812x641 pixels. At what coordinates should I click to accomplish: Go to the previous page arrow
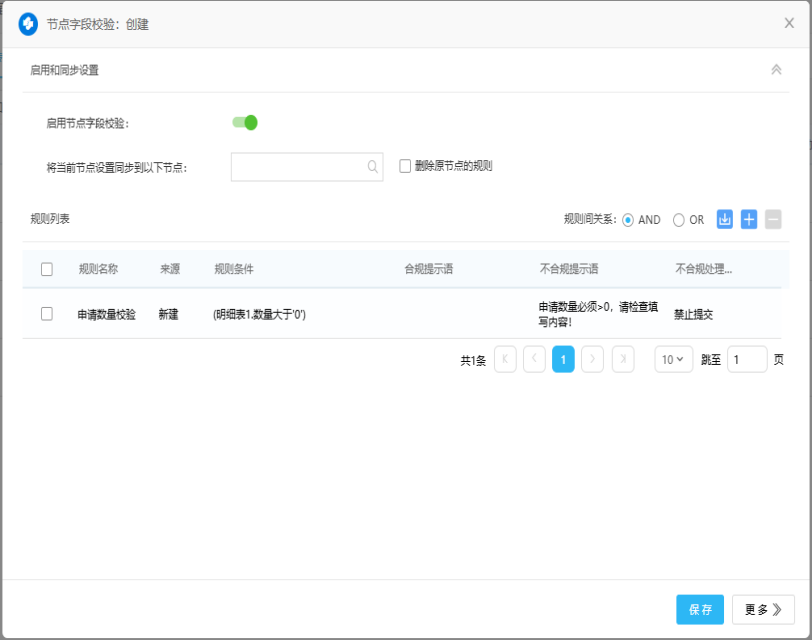click(x=534, y=359)
